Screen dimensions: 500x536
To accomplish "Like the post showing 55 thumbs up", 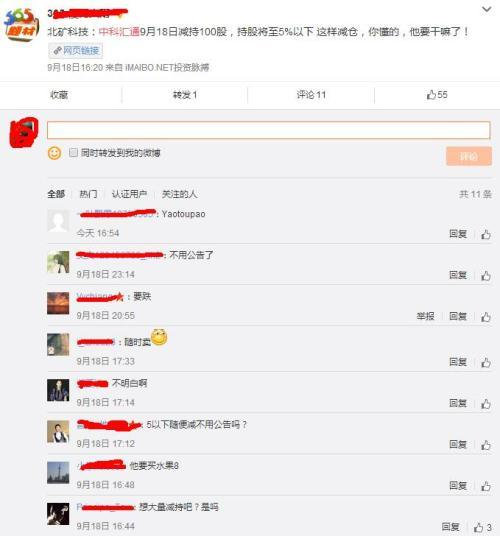I will (437, 95).
